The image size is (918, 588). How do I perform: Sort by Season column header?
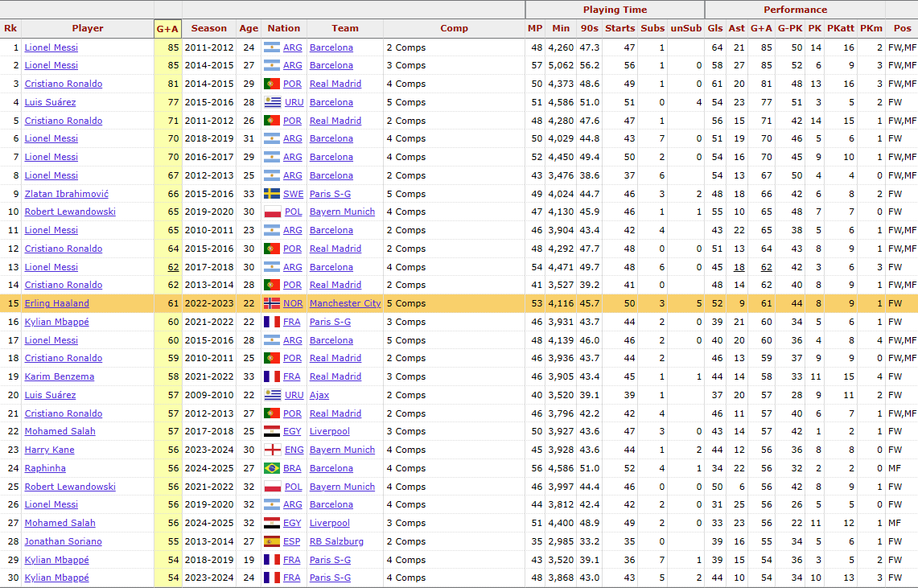point(209,28)
